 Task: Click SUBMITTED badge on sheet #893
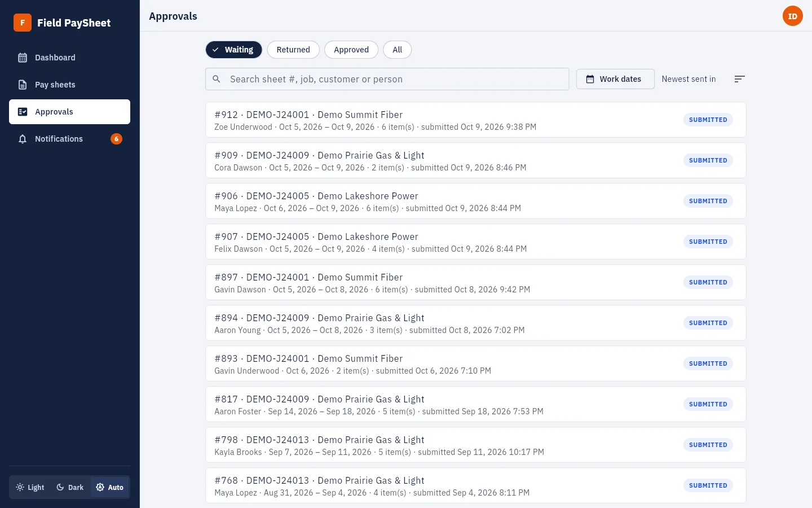(708, 364)
